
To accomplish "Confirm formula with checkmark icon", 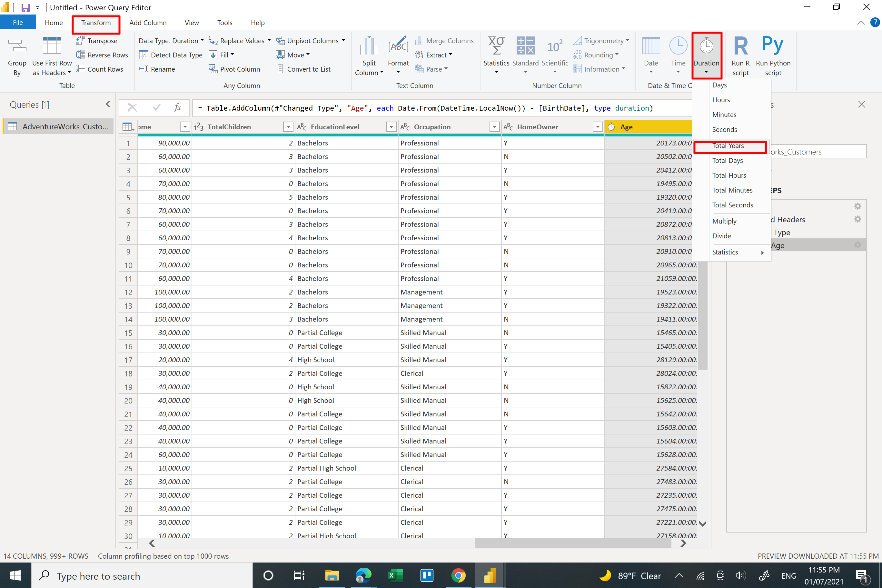I will click(157, 108).
